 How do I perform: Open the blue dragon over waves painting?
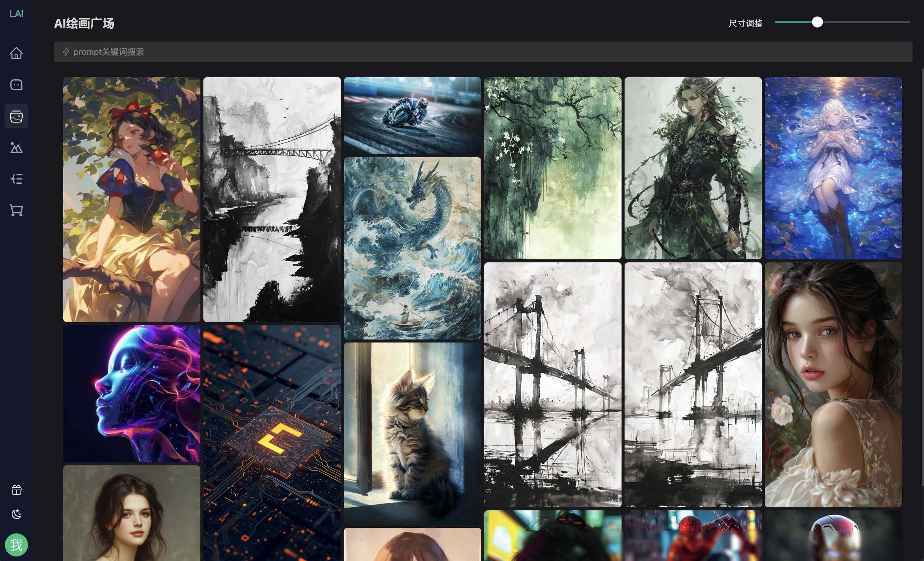click(412, 248)
